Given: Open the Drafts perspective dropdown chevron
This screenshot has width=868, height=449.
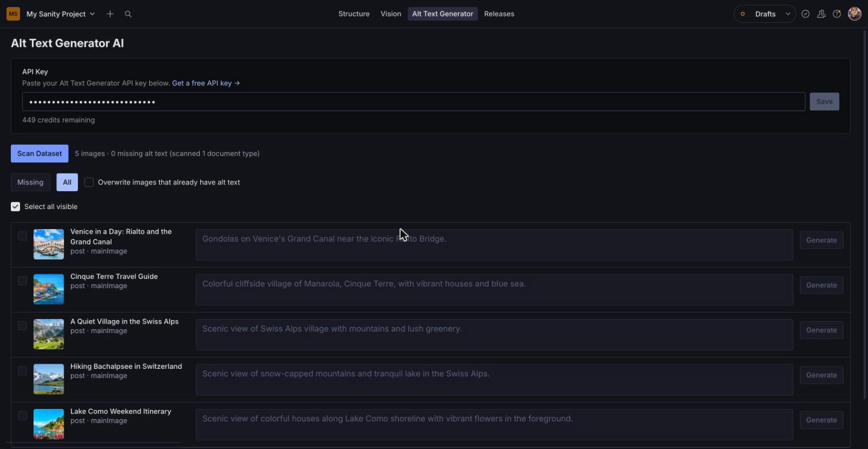Looking at the screenshot, I should 788,14.
